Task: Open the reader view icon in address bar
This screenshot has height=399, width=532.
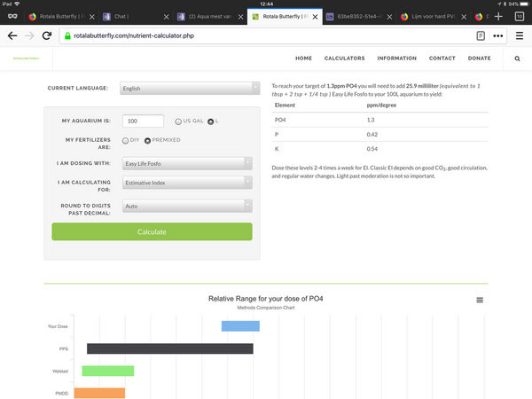Action: coord(480,36)
